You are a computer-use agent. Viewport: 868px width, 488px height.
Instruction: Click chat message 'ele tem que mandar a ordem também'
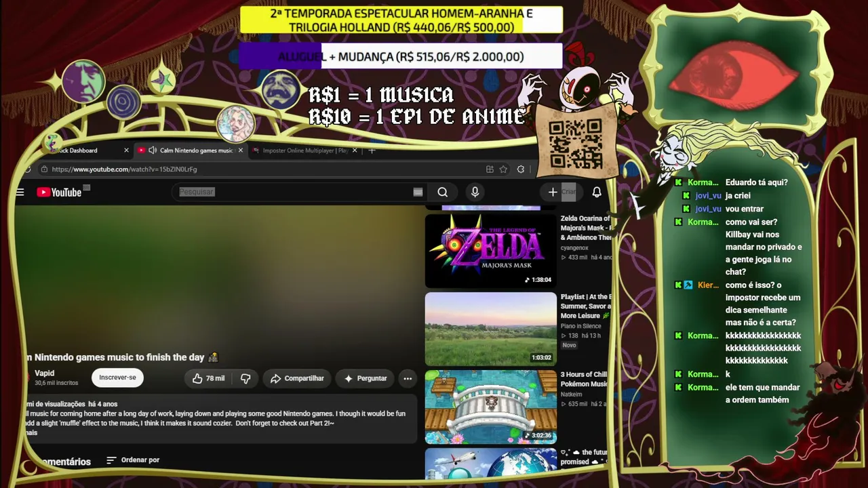click(x=762, y=394)
